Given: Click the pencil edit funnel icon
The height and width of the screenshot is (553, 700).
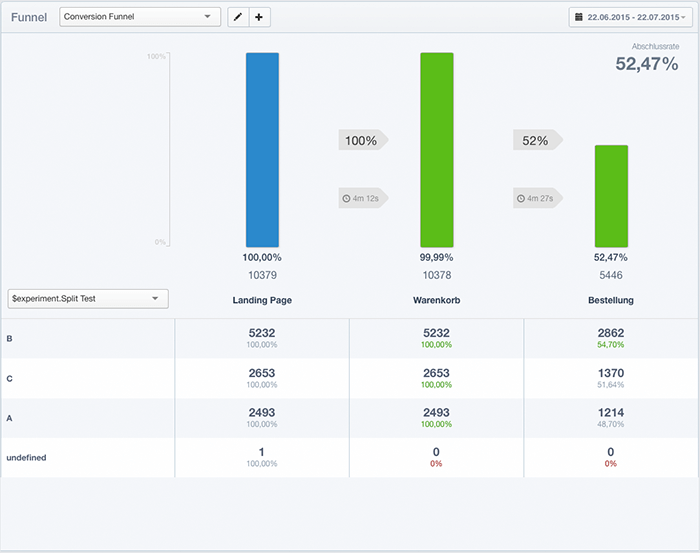Looking at the screenshot, I should [238, 17].
